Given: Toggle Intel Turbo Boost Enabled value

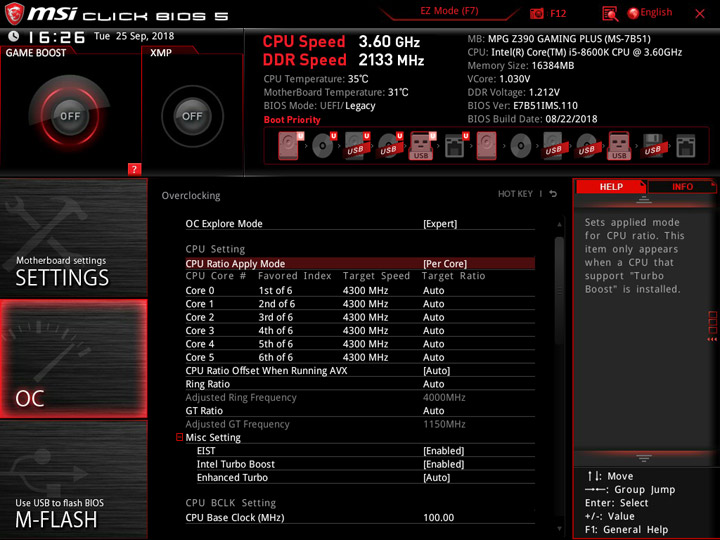Looking at the screenshot, I should (x=444, y=464).
